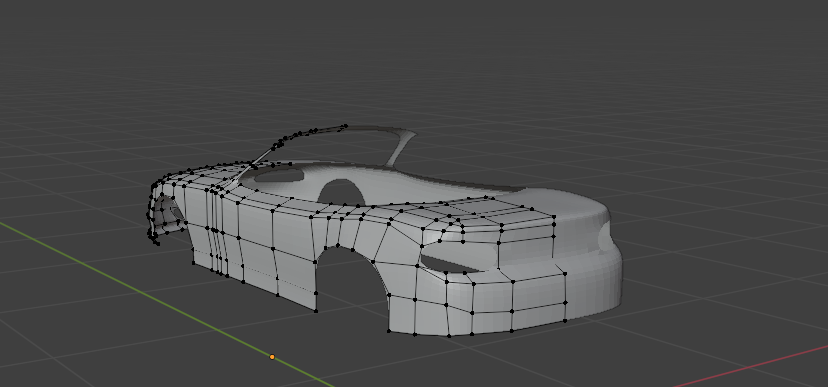The height and width of the screenshot is (387, 828).
Task: Click the orange origin dot on green axis
Action: click(272, 357)
